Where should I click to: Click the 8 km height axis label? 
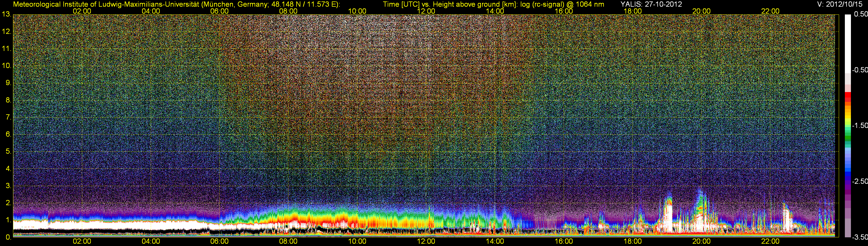pyautogui.click(x=8, y=100)
